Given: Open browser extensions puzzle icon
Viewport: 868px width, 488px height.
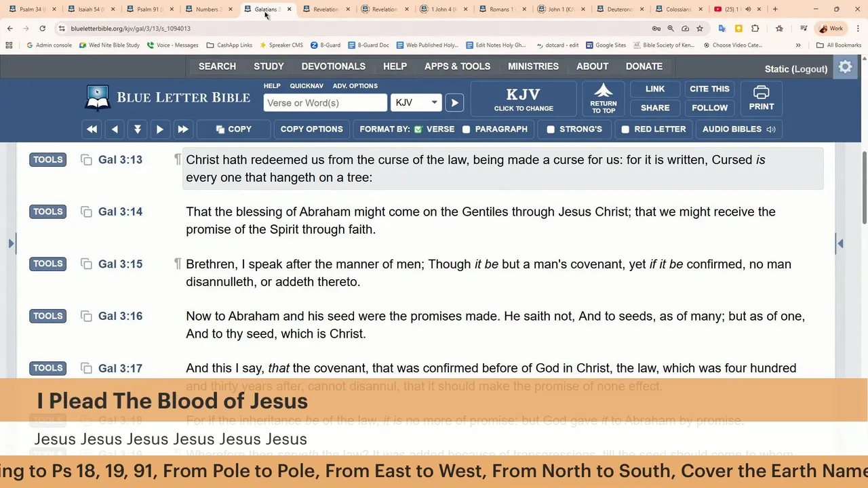Looking at the screenshot, I should pyautogui.click(x=755, y=28).
